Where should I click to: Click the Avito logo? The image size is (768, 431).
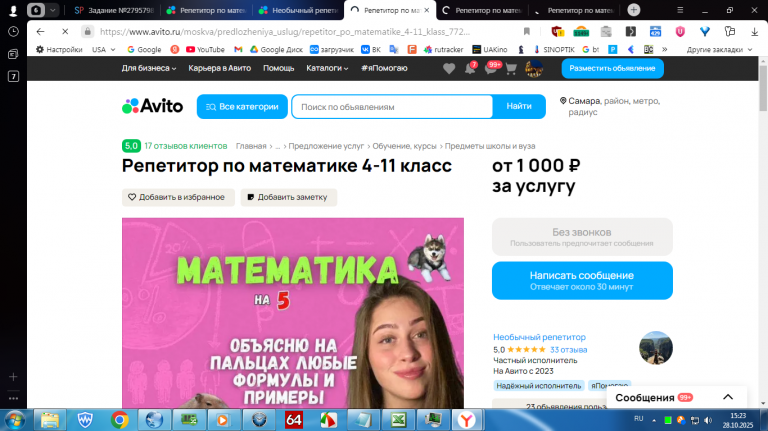tap(152, 106)
